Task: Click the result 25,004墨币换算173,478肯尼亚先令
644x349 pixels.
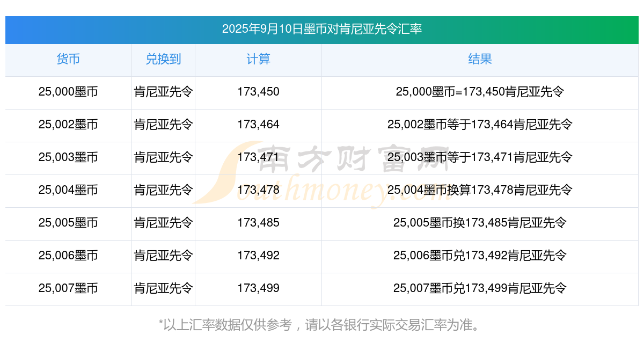Action: click(x=480, y=190)
